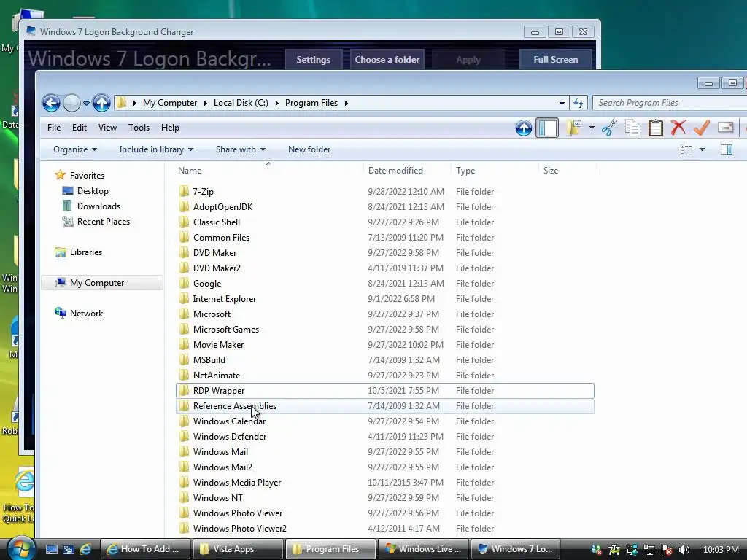Click the volume speaker icon in the system tray

point(684,550)
